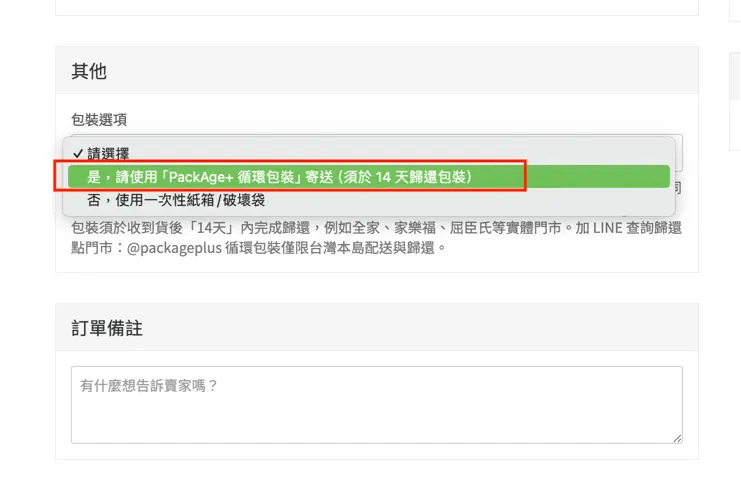Select the PackAge+ 循環包裝 option
Image resolution: width=741 pixels, height=484 pixels.
369,177
